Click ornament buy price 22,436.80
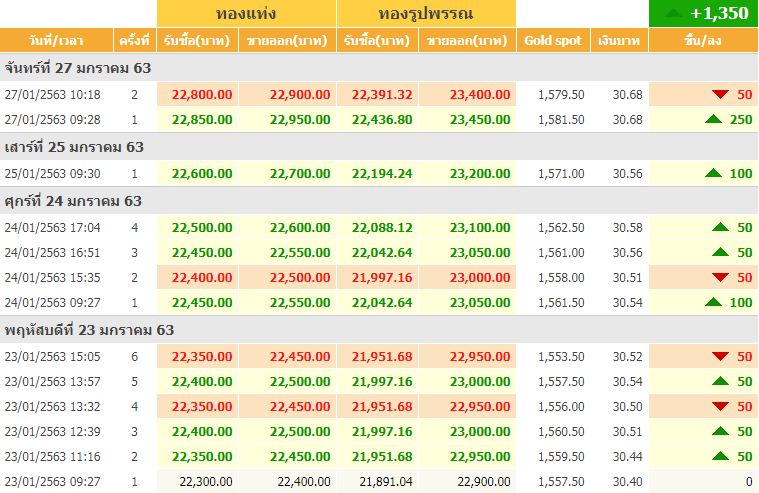This screenshot has height=493, width=759. coord(382,120)
